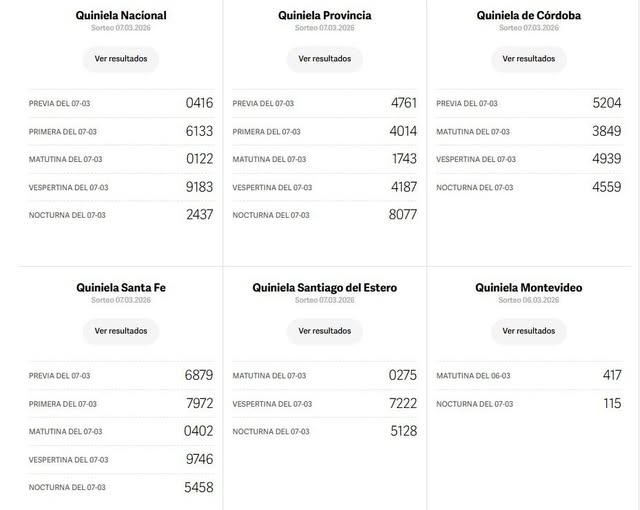Open Ver resultados for Quiniela Provincia
The width and height of the screenshot is (640, 510).
coord(325,59)
